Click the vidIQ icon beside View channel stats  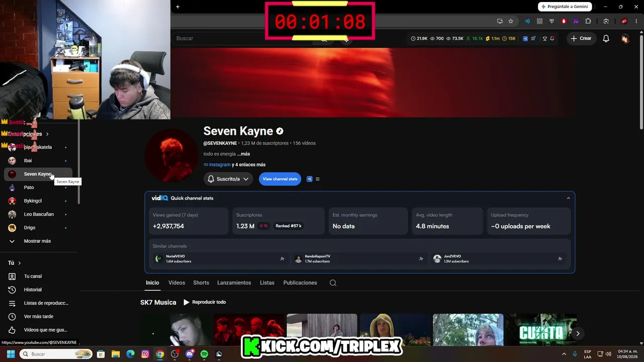(309, 179)
